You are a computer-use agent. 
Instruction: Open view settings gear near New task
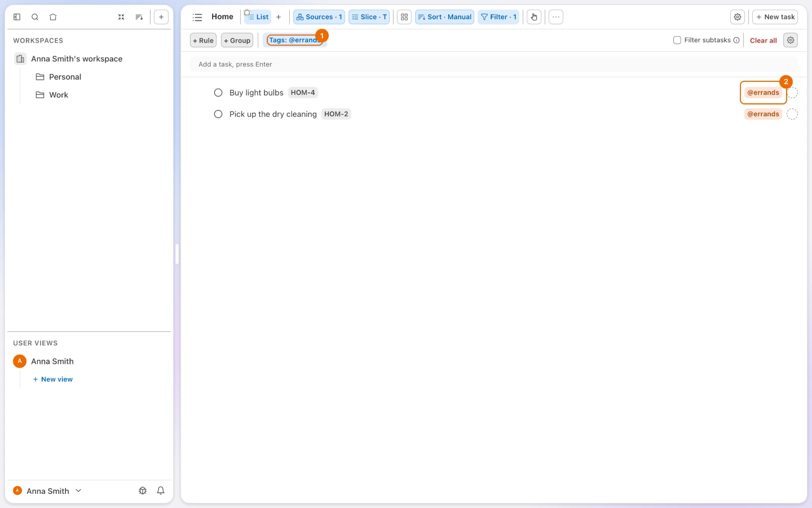coord(737,17)
